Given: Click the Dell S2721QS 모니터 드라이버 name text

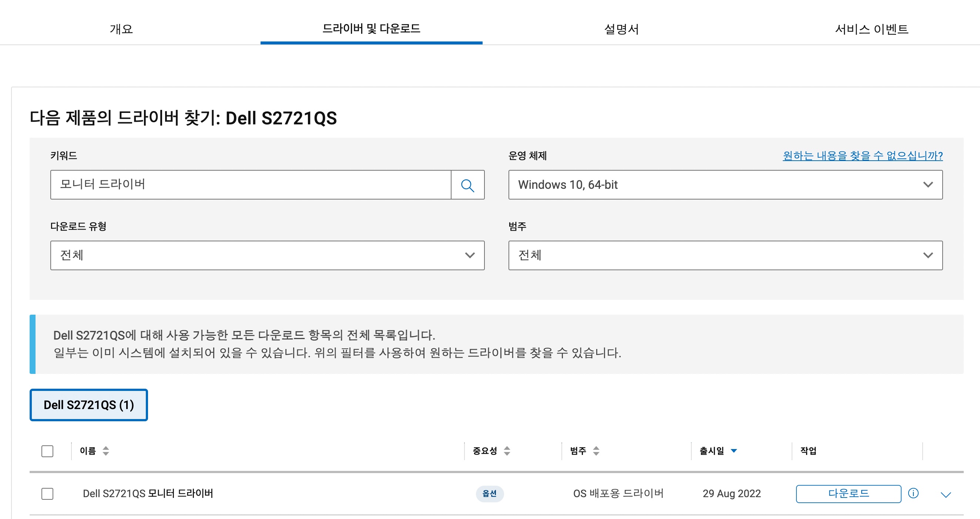Looking at the screenshot, I should [x=148, y=493].
